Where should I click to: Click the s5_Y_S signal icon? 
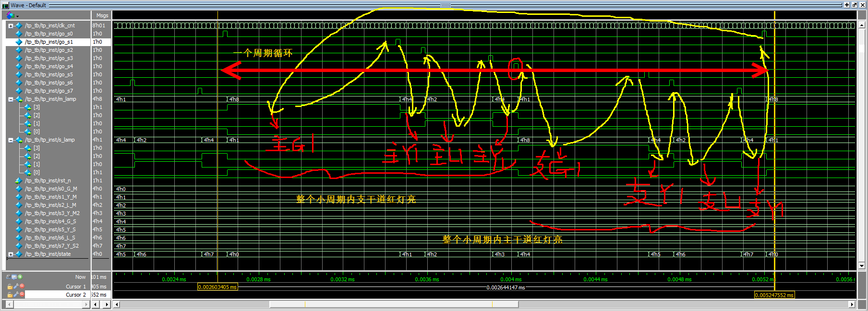(19, 230)
